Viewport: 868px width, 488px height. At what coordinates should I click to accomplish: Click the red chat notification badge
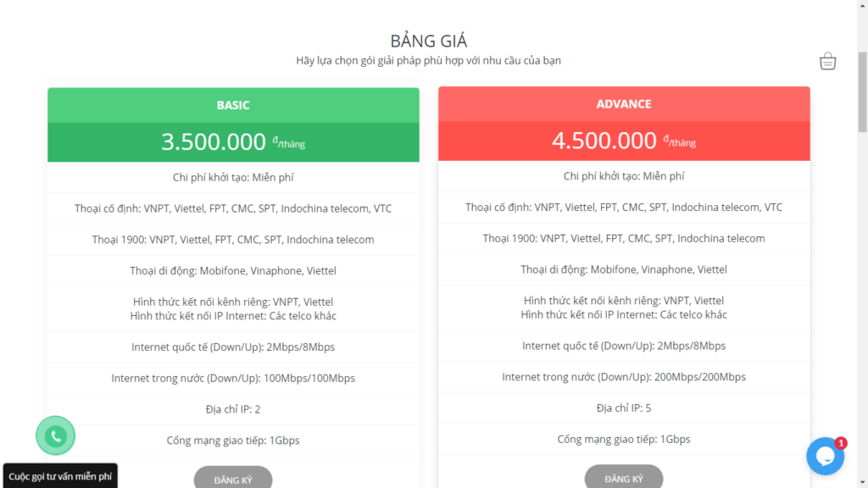pos(841,442)
